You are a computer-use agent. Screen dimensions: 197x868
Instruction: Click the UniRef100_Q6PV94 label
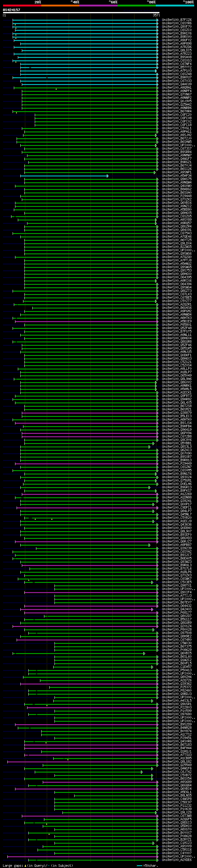tap(177, 433)
